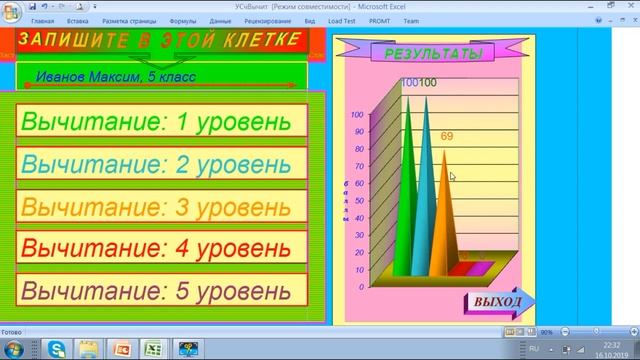The image size is (640, 360).
Task: Switch to the Формулы tab
Action: point(183,21)
